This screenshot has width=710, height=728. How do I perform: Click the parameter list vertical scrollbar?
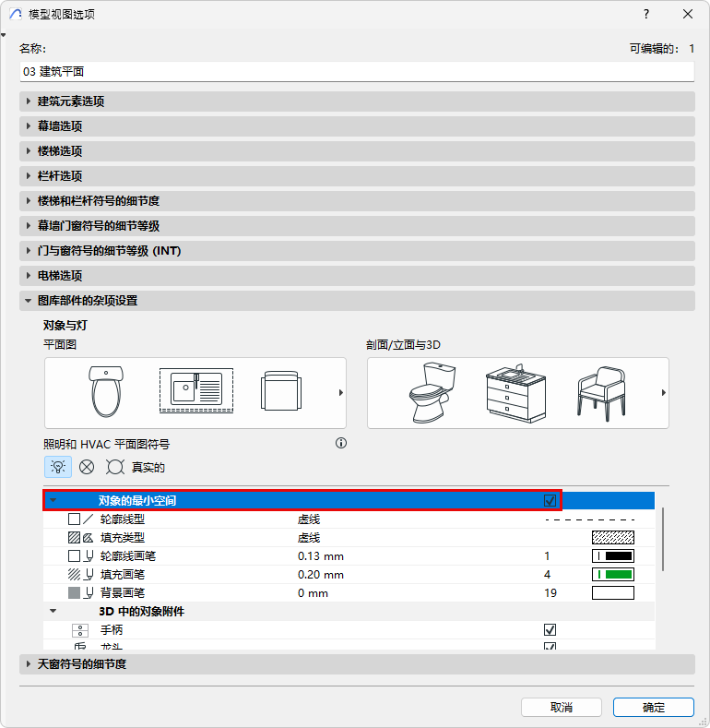663,539
